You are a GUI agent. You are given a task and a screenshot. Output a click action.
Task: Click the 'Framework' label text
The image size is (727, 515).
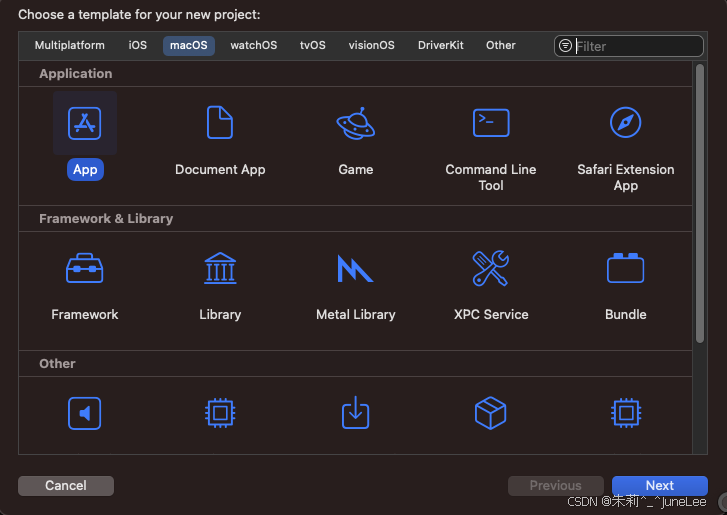coord(85,314)
